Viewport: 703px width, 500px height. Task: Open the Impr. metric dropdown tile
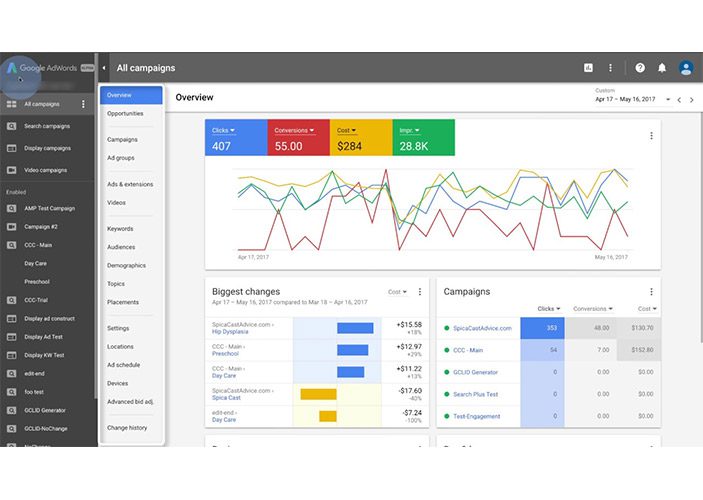[x=423, y=138]
